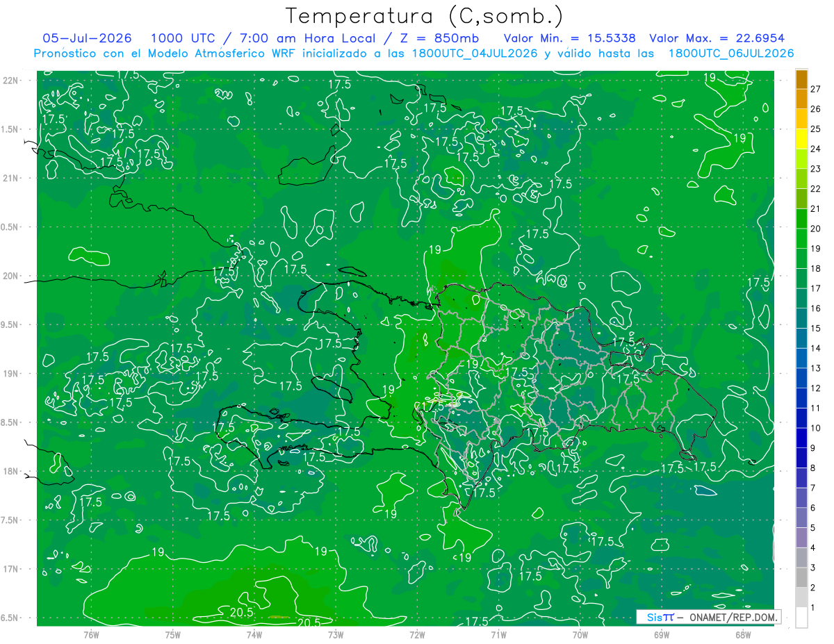The height and width of the screenshot is (644, 834).
Task: Click the 7:00 am Hora Local text
Action: click(x=309, y=38)
